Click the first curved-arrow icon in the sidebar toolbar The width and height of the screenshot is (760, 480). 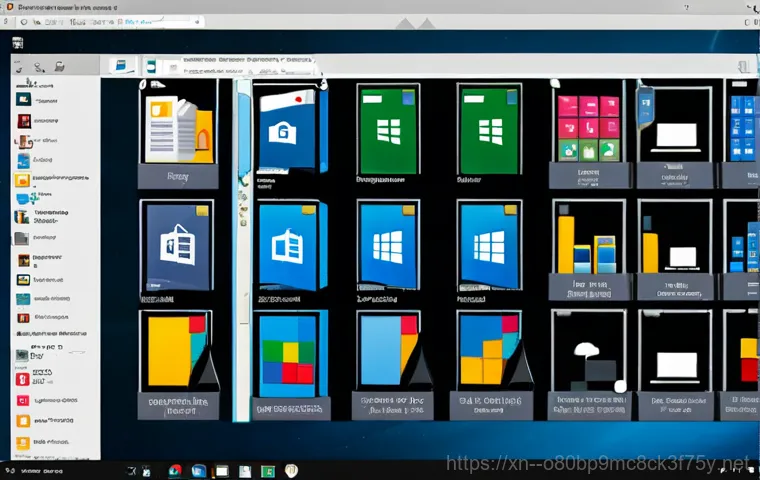19,67
